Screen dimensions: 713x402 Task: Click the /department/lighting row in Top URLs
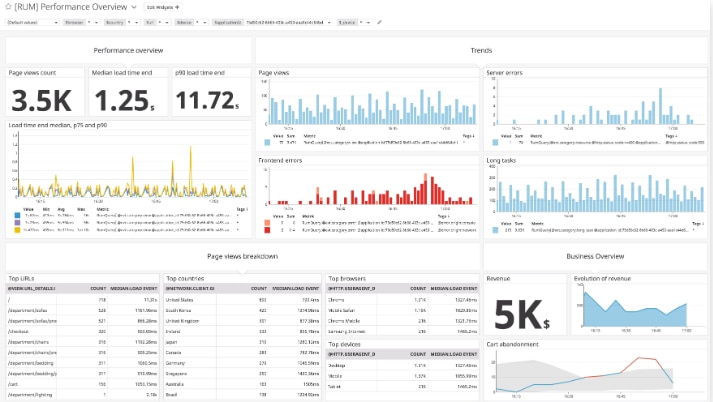(83, 395)
